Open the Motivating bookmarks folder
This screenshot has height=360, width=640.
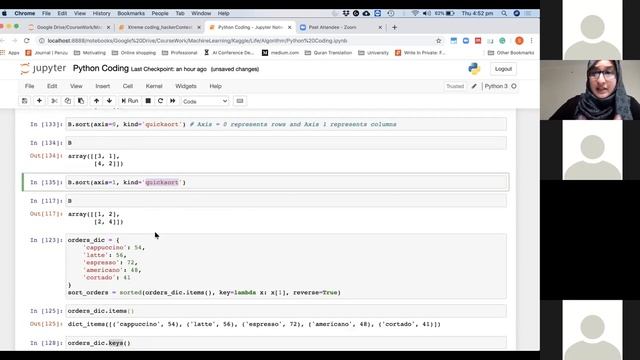click(90, 53)
